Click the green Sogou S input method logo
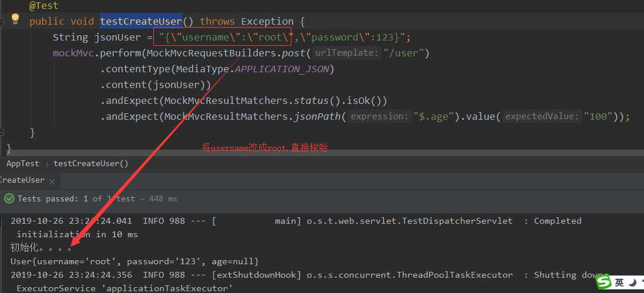 click(603, 282)
